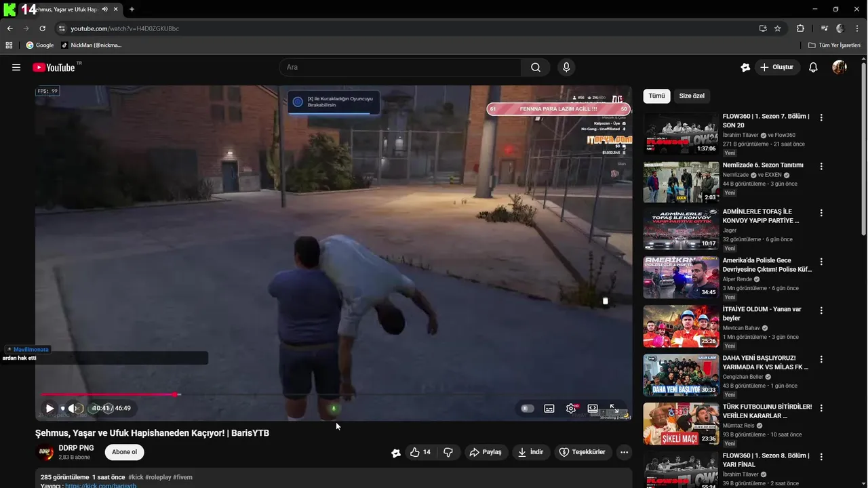
Task: Open options for DAHA YENİ BAŞLIYORUZ video
Action: pos(821,359)
